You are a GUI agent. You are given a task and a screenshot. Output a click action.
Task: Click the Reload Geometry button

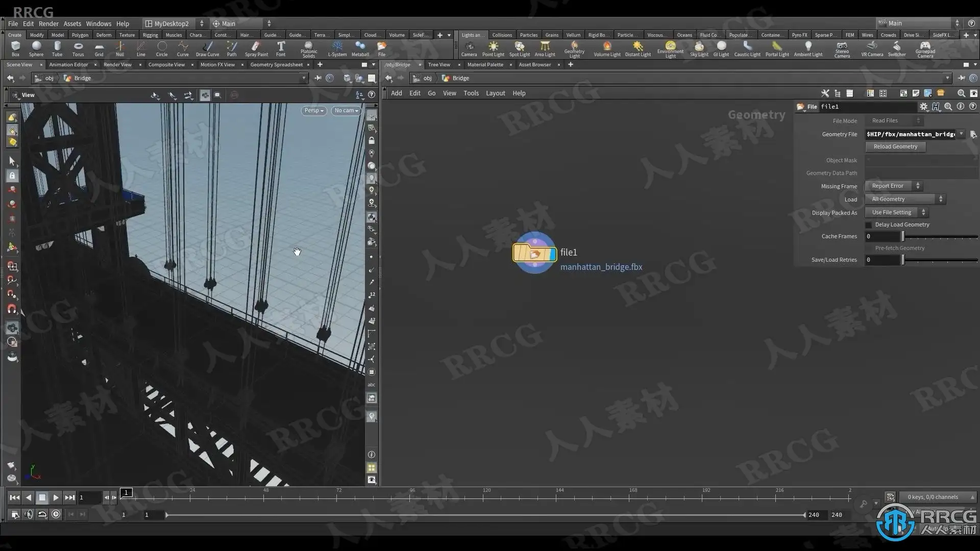pos(895,146)
